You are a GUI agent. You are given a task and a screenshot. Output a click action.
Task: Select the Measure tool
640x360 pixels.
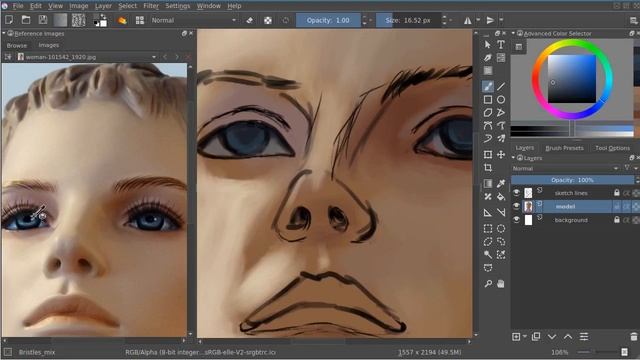pos(501,212)
